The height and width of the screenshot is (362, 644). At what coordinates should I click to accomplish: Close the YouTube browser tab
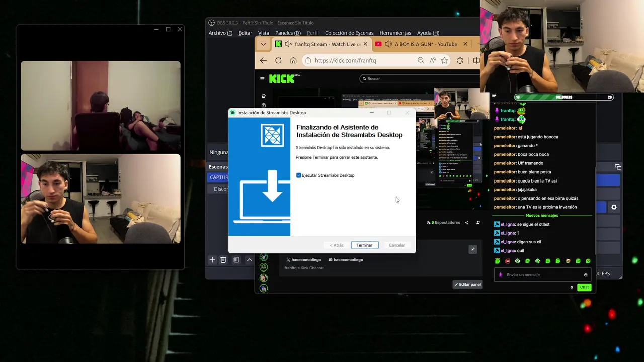point(465,44)
